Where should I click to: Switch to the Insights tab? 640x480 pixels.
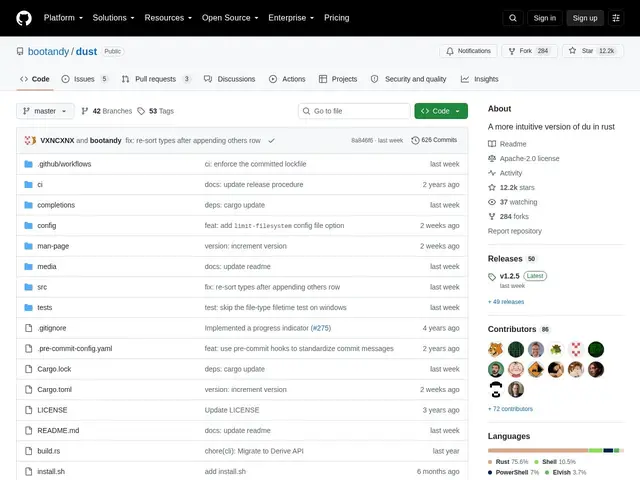[480, 79]
